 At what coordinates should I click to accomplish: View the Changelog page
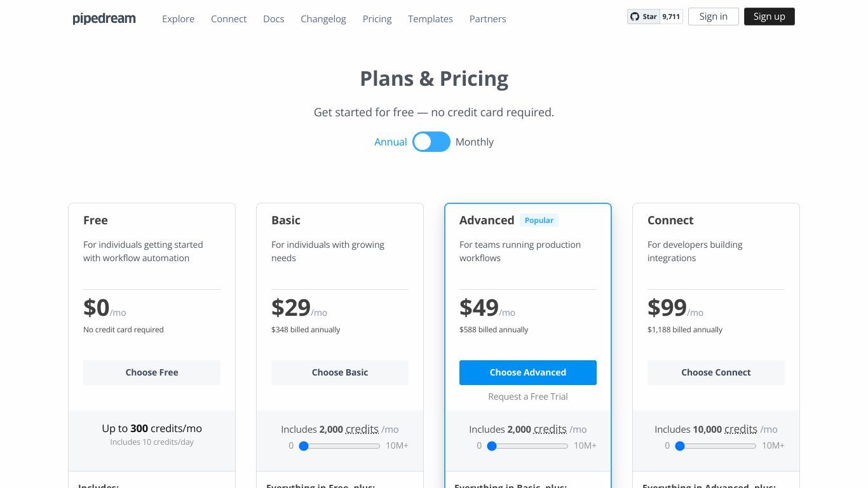(323, 19)
